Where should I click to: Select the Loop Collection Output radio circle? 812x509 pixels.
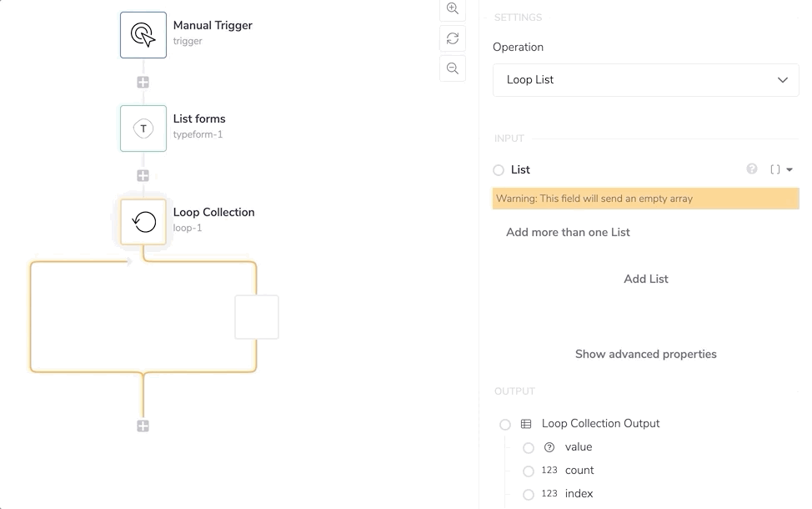(x=505, y=425)
